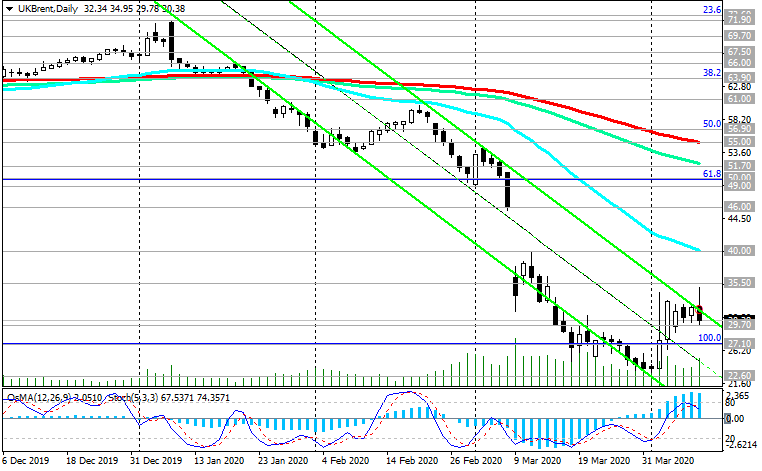Open the chart dropdown arrow beside UKBrent
The image size is (762, 471).
tap(7, 8)
